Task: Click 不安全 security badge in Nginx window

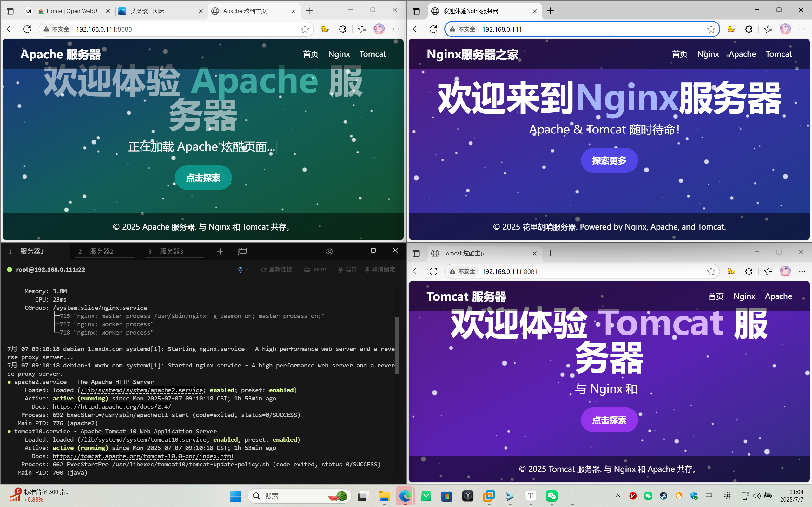Action: [x=462, y=29]
